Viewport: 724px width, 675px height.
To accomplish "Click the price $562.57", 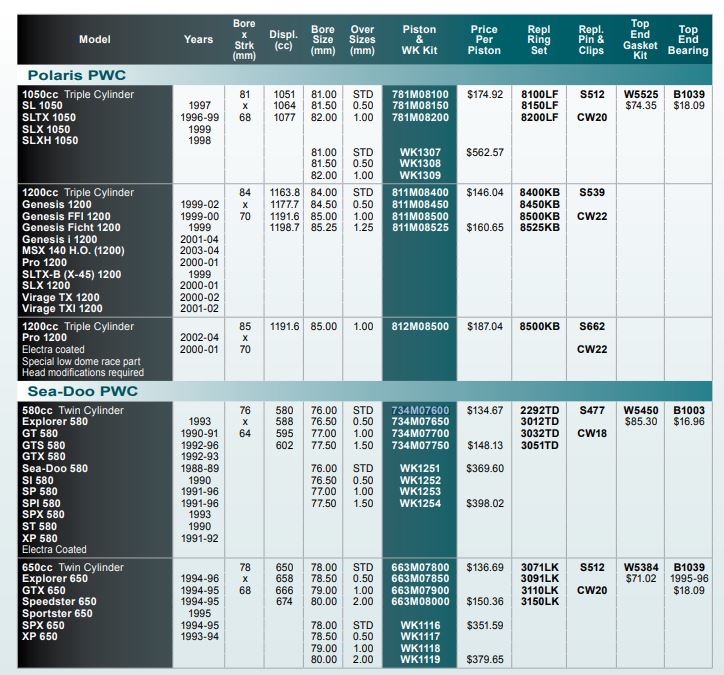I will coord(485,152).
